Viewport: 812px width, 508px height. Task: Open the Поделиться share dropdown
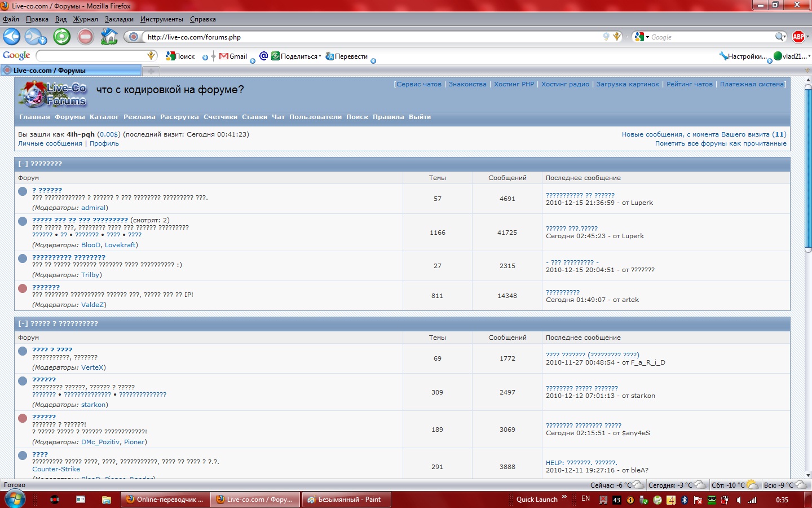297,56
